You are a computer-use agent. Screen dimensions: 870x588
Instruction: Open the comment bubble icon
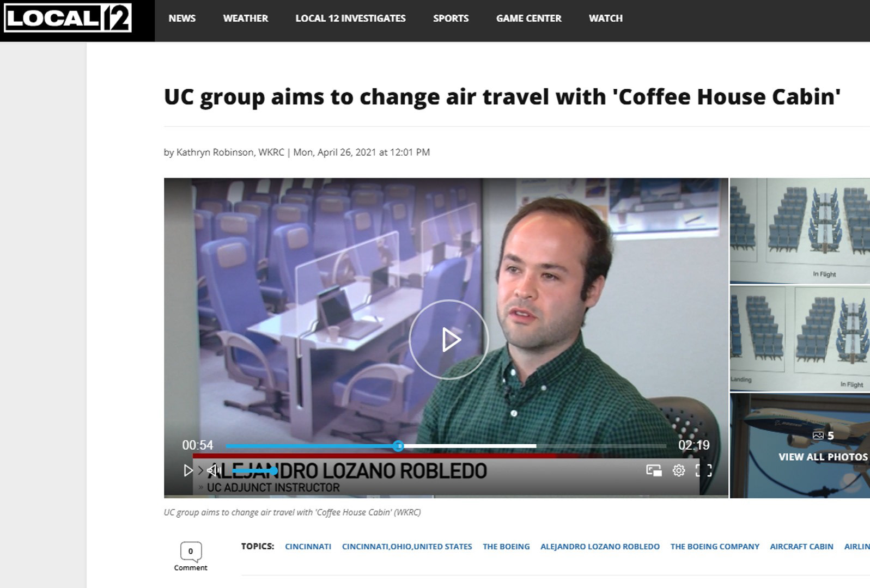pyautogui.click(x=191, y=552)
